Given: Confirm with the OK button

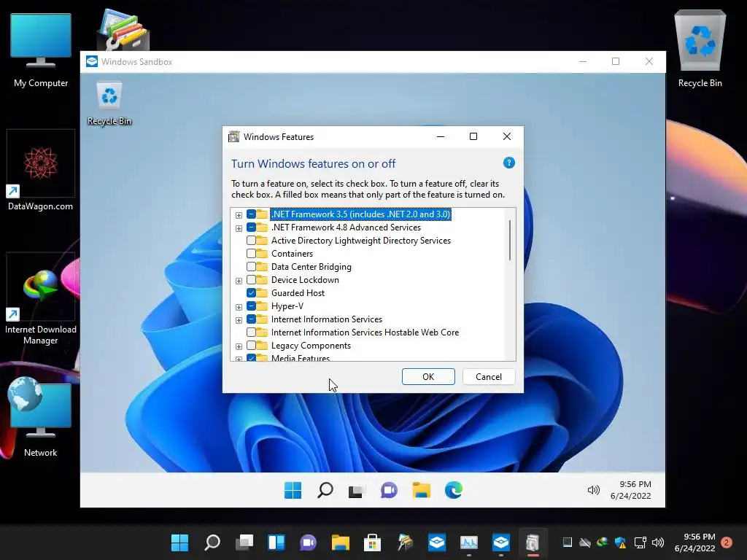Looking at the screenshot, I should pos(428,377).
